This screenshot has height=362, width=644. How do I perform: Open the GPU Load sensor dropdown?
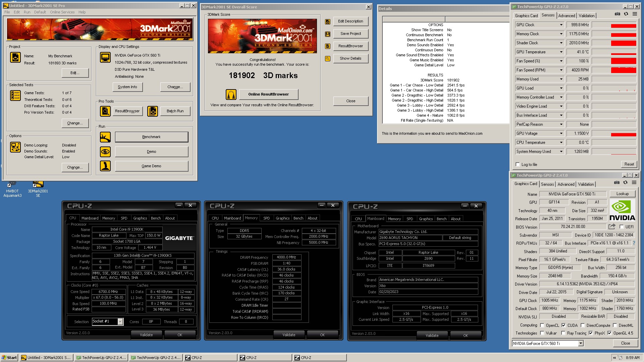click(x=561, y=88)
